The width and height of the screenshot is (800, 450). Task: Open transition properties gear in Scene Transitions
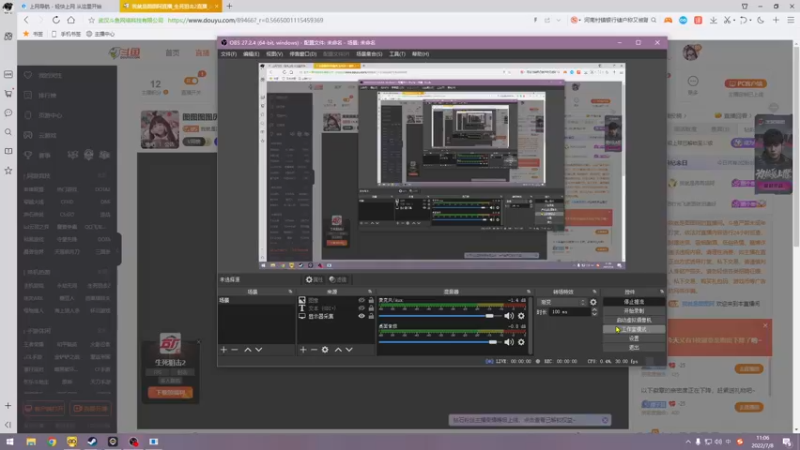tap(593, 302)
